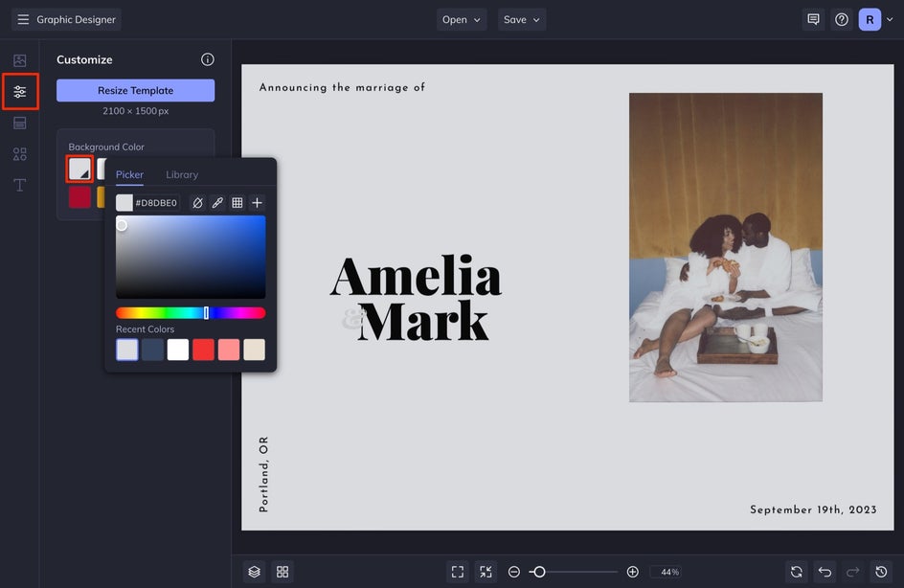Click the R user avatar
Screen dimensions: 904x588
pos(870,19)
